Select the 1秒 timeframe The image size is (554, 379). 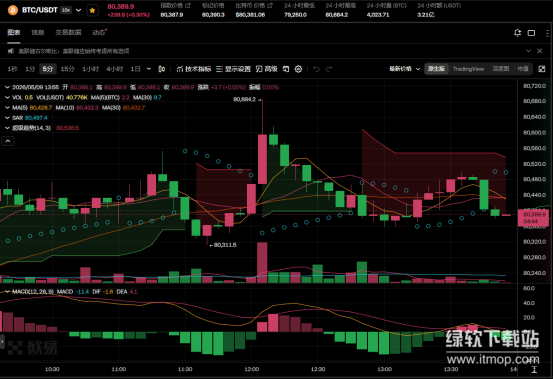[x=12, y=69]
